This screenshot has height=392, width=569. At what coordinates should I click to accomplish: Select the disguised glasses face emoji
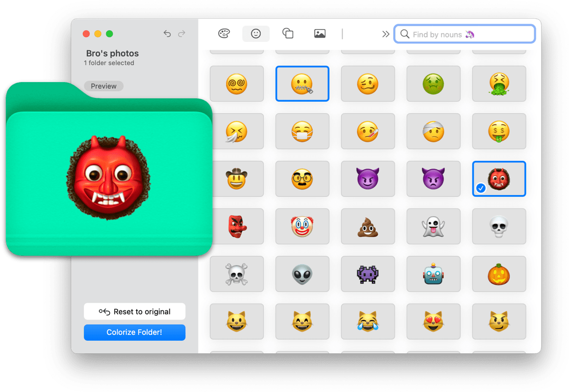click(x=302, y=179)
